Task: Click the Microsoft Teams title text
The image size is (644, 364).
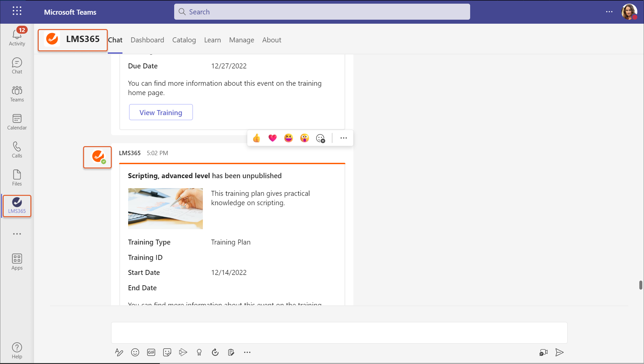Action: [70, 12]
